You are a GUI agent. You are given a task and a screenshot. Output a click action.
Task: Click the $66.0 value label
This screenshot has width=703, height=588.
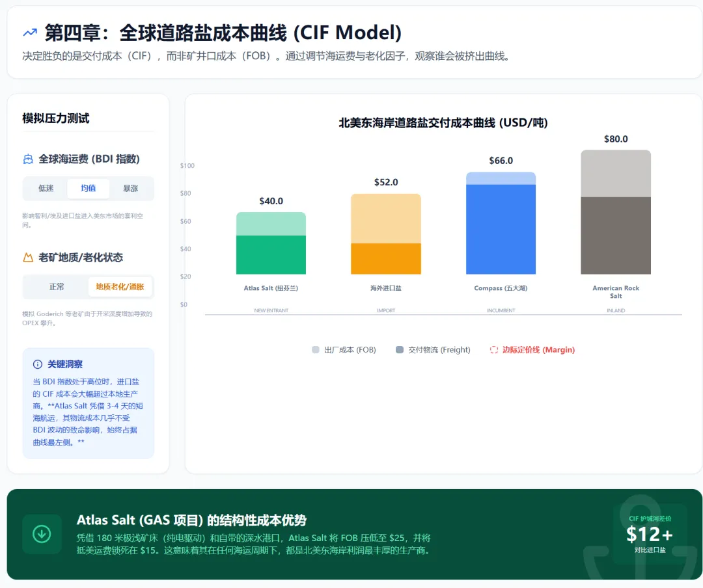[x=501, y=161]
